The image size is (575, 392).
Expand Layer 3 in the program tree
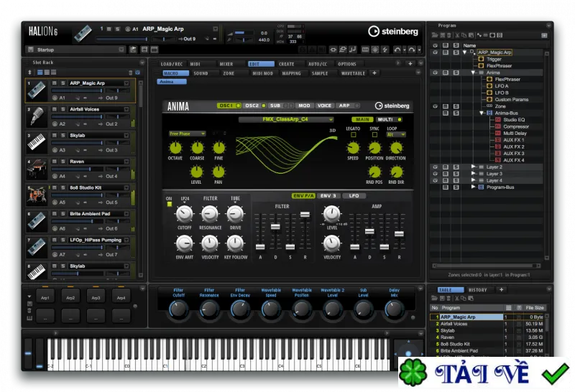(473, 174)
